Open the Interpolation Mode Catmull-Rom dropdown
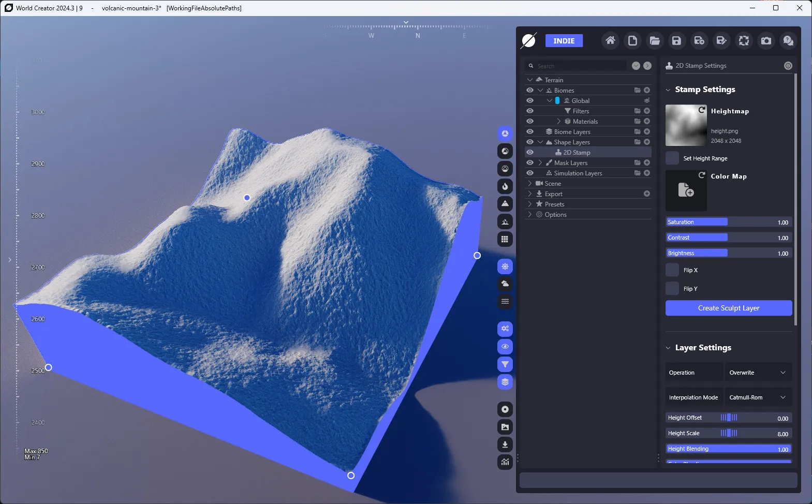Screen dimensions: 812x504 click(x=758, y=397)
